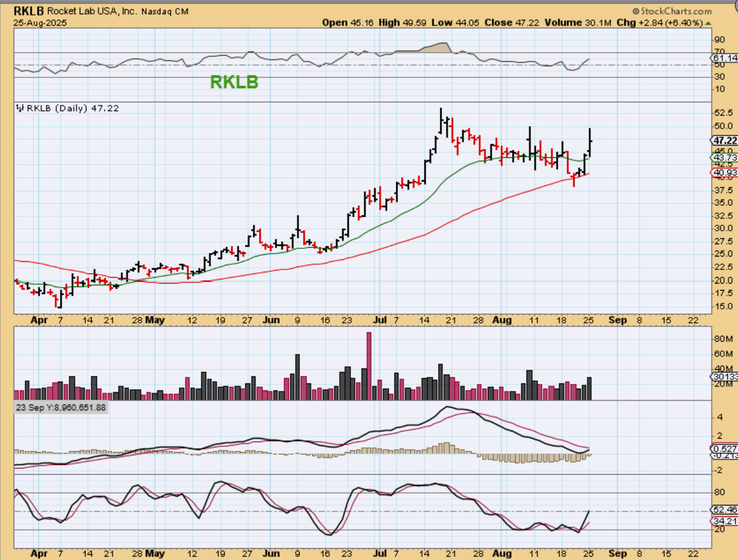Click the chart date 25-Aug-2025
The height and width of the screenshot is (560, 738).
pyautogui.click(x=40, y=23)
